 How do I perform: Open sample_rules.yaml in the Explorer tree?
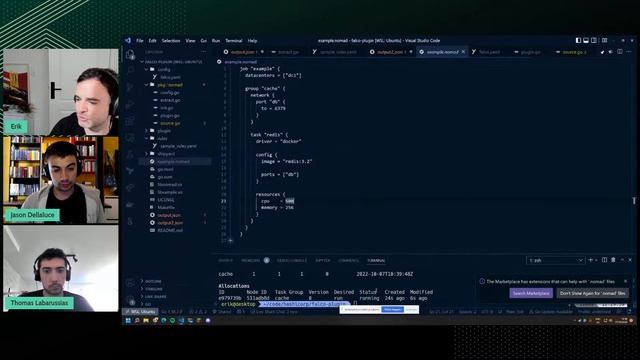[178, 146]
